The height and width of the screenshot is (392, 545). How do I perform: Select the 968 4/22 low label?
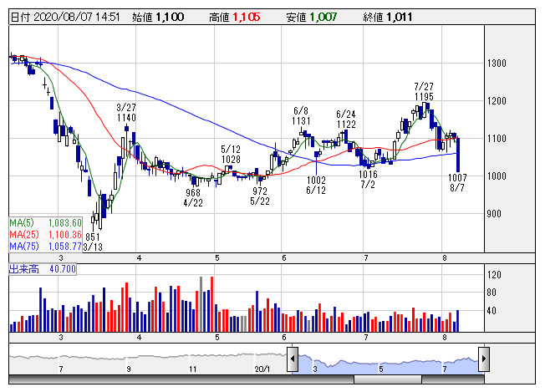pyautogui.click(x=193, y=197)
